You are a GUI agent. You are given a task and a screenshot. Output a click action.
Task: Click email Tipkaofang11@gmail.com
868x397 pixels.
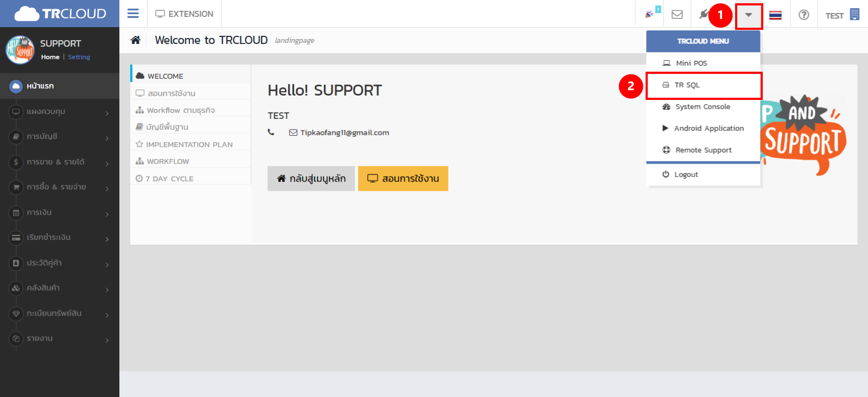pos(344,133)
